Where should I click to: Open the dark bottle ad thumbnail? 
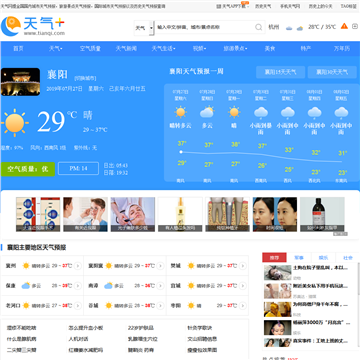[x=322, y=214]
